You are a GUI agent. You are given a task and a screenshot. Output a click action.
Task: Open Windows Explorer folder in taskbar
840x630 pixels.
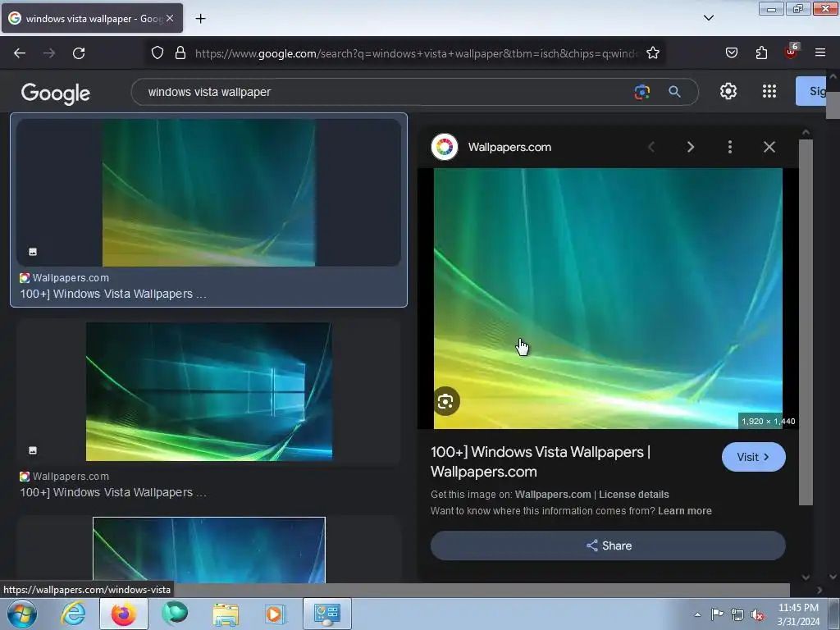click(226, 614)
